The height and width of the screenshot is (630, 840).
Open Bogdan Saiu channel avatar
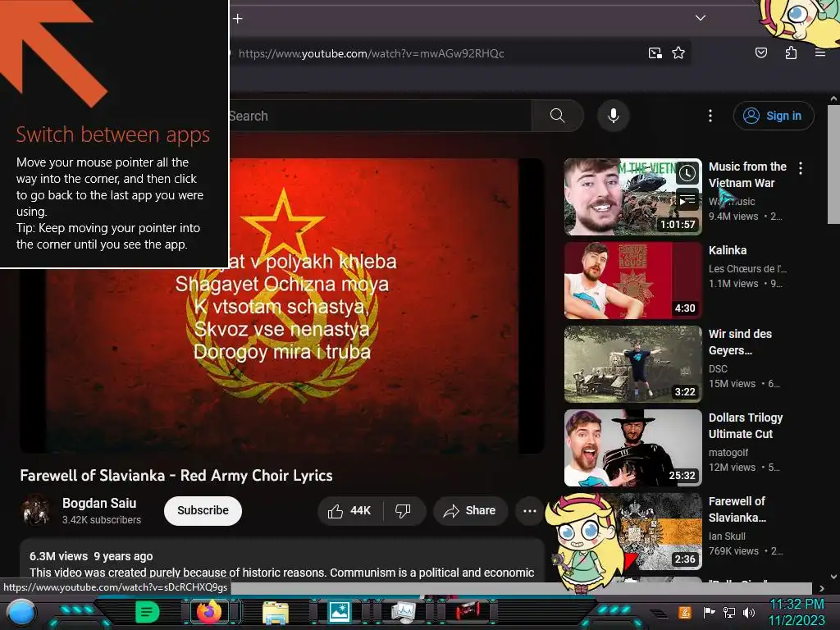pos(35,510)
